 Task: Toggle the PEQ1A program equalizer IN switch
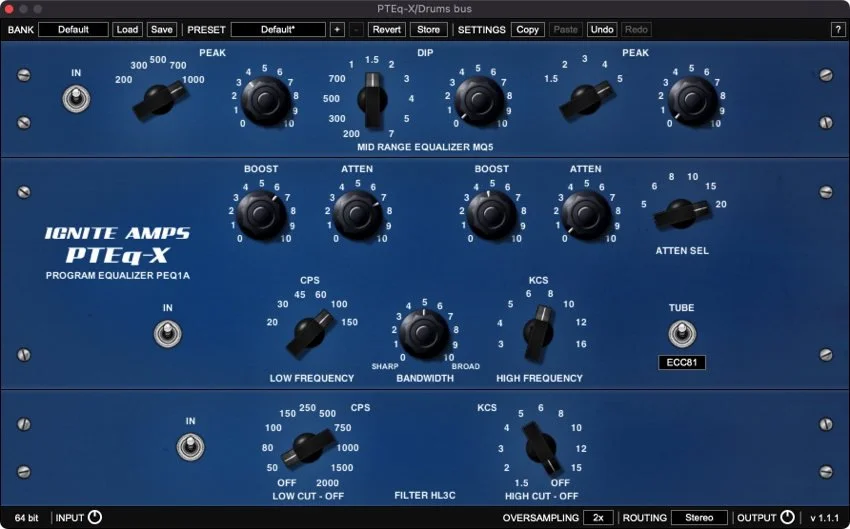click(x=168, y=334)
